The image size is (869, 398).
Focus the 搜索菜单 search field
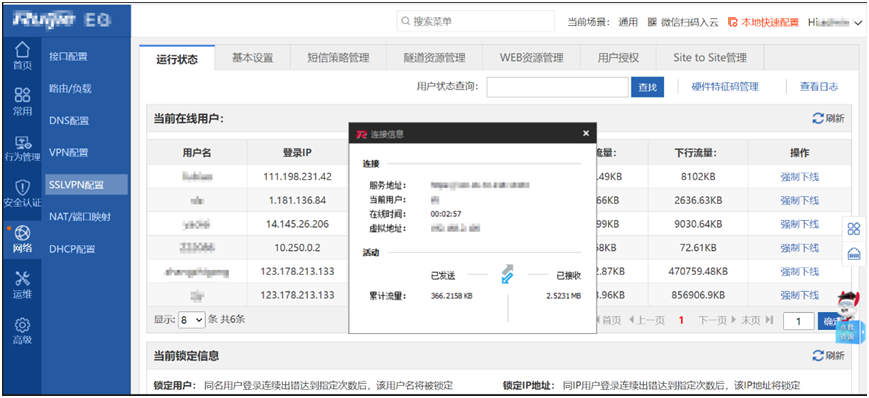pos(476,22)
